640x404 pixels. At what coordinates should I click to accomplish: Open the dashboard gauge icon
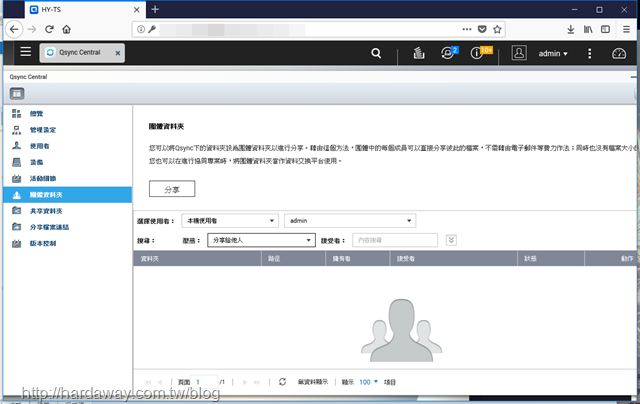pos(618,53)
